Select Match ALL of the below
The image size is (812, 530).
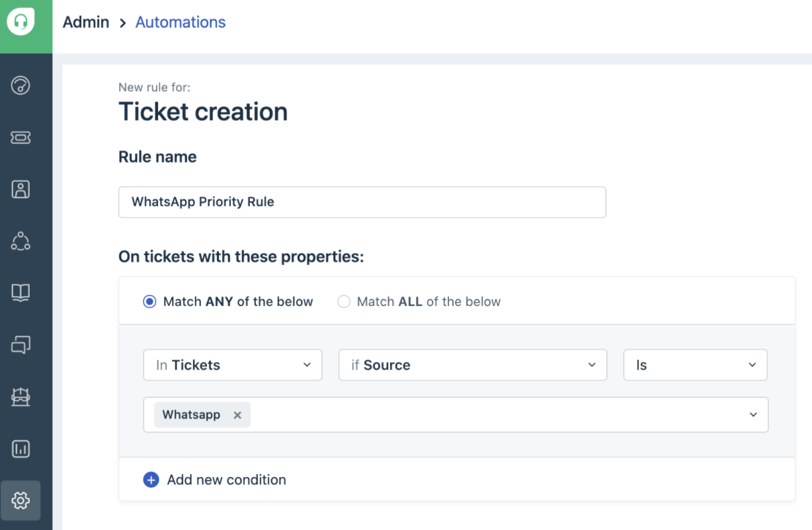tap(344, 302)
